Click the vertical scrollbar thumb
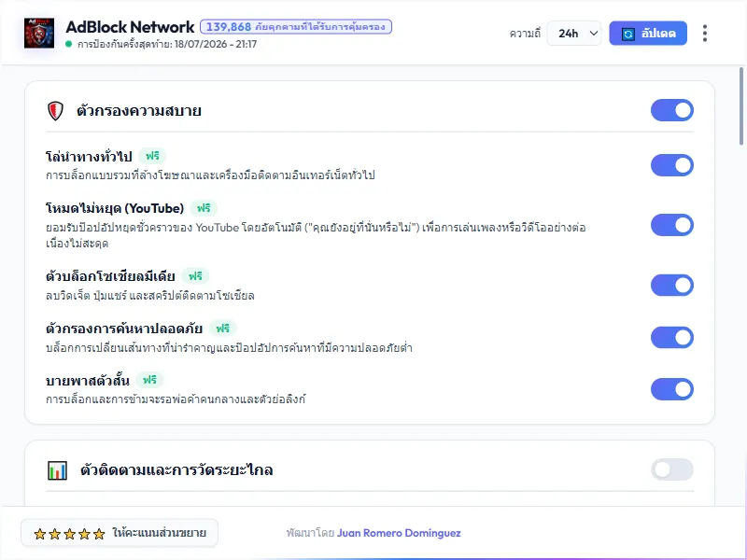The width and height of the screenshot is (747, 560). (x=740, y=106)
